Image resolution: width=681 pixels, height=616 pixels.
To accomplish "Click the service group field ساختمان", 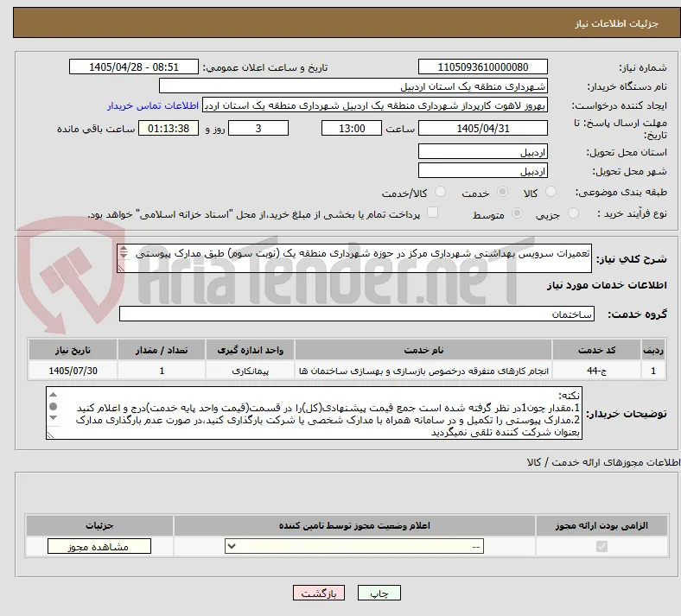I will click(x=357, y=314).
